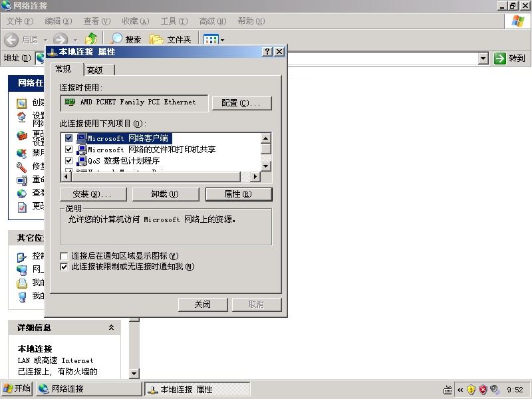This screenshot has width=532, height=399.
Task: Click the change connection settings checklist icon
Action: click(x=22, y=207)
